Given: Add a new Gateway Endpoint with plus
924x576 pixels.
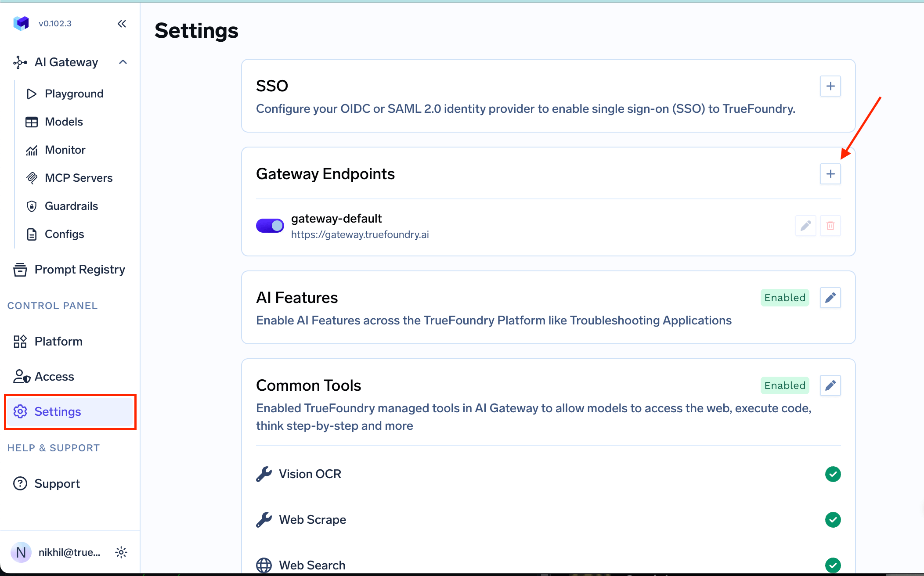Looking at the screenshot, I should click(x=830, y=174).
